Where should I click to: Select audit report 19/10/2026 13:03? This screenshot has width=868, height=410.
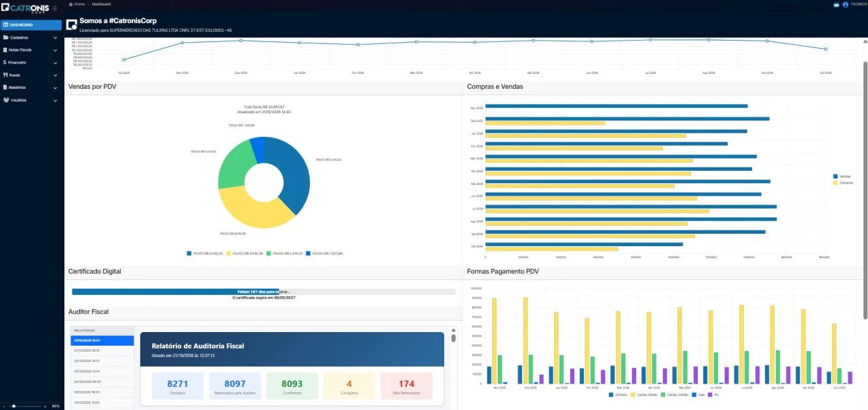click(102, 403)
